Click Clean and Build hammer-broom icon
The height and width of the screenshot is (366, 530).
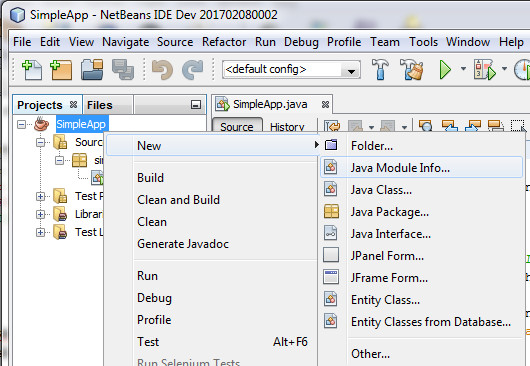coord(411,69)
